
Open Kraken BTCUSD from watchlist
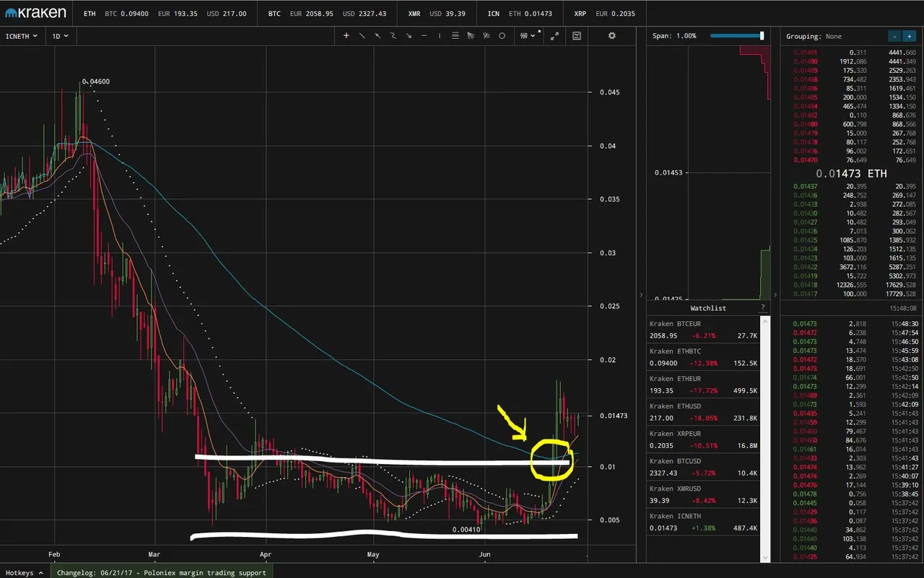click(x=704, y=466)
